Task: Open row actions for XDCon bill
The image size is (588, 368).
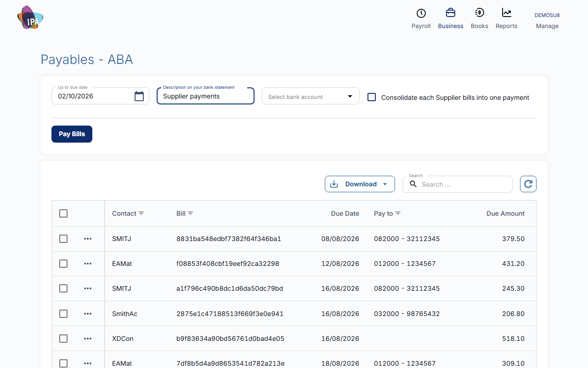Action: click(x=88, y=339)
